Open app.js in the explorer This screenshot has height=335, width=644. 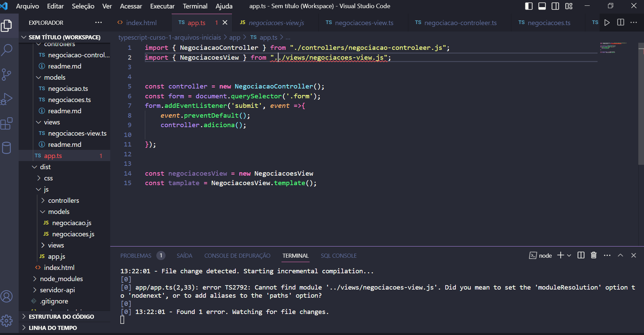click(64, 256)
